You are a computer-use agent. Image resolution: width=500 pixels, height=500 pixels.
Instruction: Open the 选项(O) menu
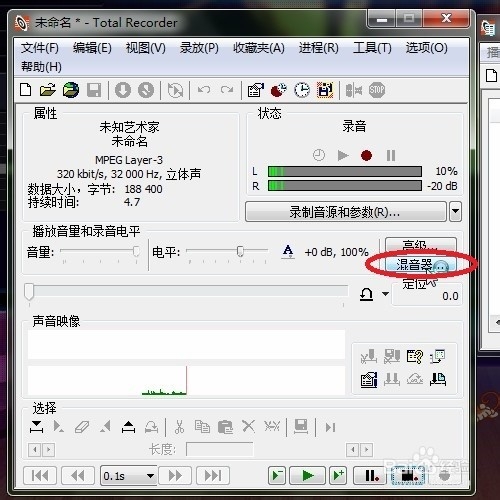tap(426, 48)
